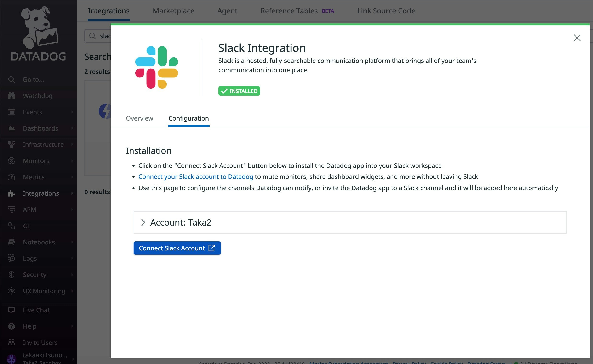Close the Slack Integration dialog
The height and width of the screenshot is (364, 593).
(577, 38)
